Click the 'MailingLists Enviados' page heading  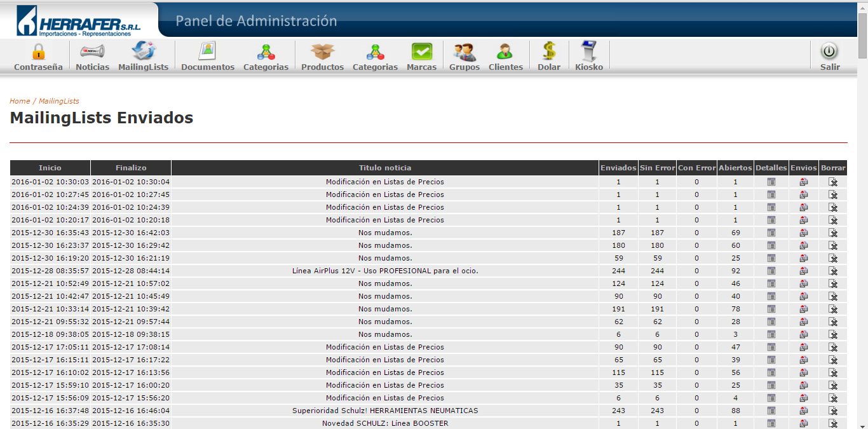[102, 118]
